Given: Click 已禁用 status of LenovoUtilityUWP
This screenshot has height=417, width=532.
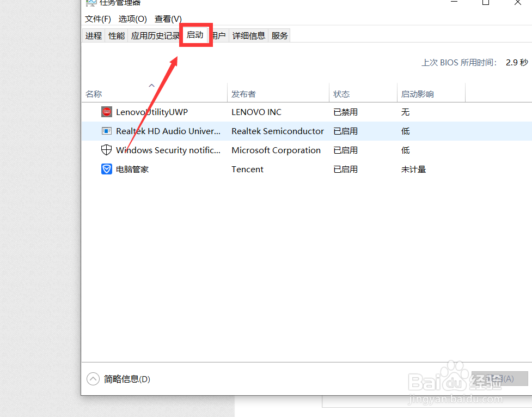Looking at the screenshot, I should coord(345,112).
